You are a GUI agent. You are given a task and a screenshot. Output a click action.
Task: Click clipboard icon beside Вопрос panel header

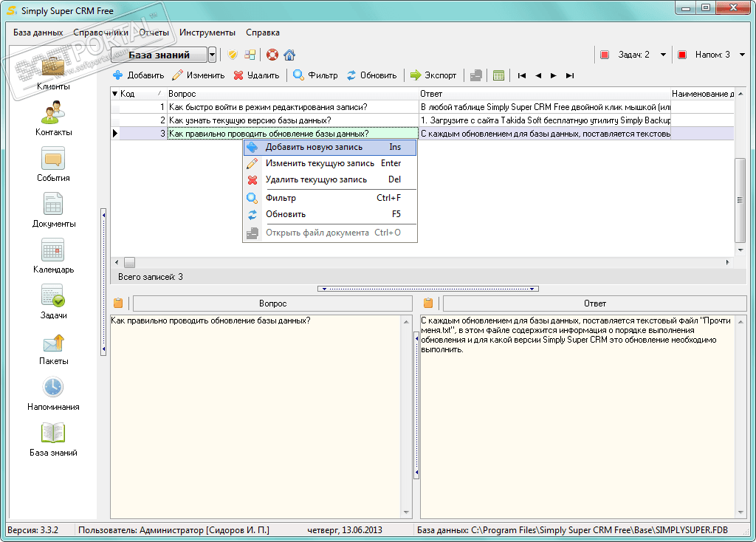(x=118, y=303)
